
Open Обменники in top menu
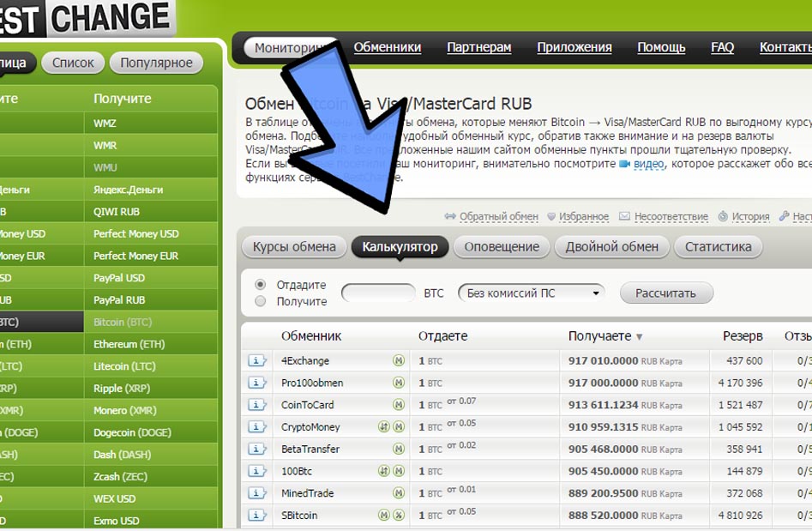pos(388,47)
